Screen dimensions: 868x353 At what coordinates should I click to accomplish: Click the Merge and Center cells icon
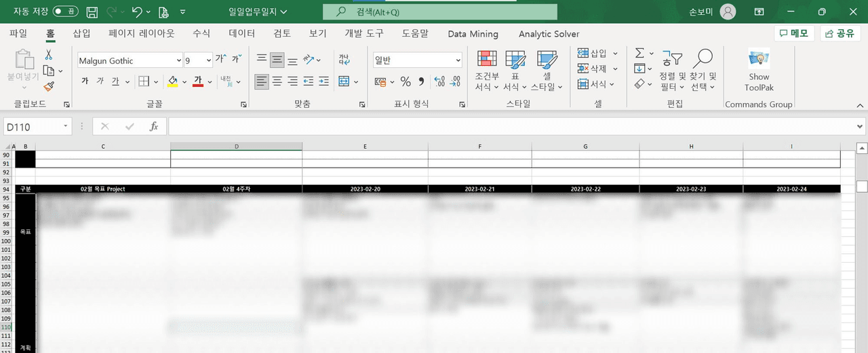tap(344, 81)
